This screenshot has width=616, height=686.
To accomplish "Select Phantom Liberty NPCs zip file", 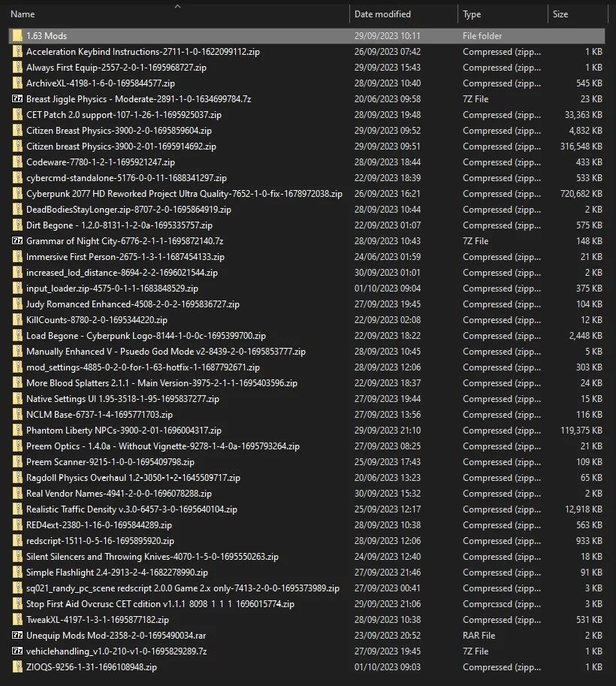I will pyautogui.click(x=124, y=430).
